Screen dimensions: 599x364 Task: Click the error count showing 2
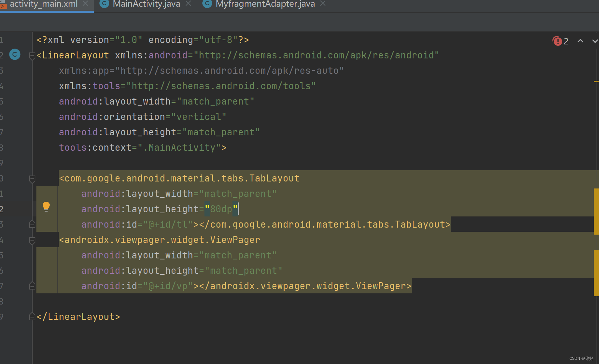point(566,41)
